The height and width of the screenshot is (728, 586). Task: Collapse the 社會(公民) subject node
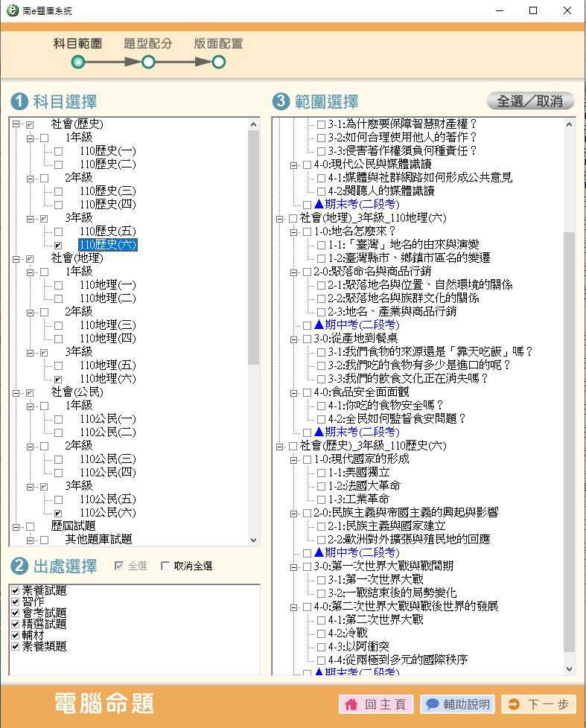tap(16, 392)
